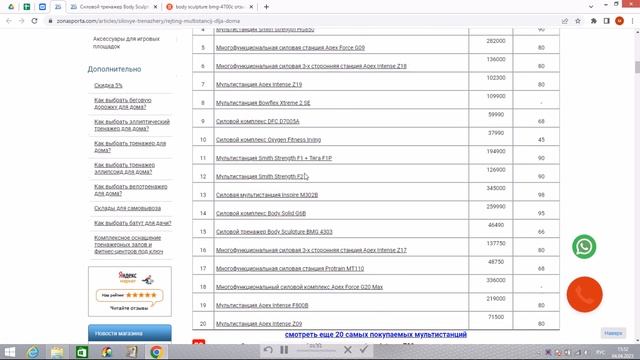The width and height of the screenshot is (640, 360).
Task: Click the share page icon in address bar
Action: [565, 21]
